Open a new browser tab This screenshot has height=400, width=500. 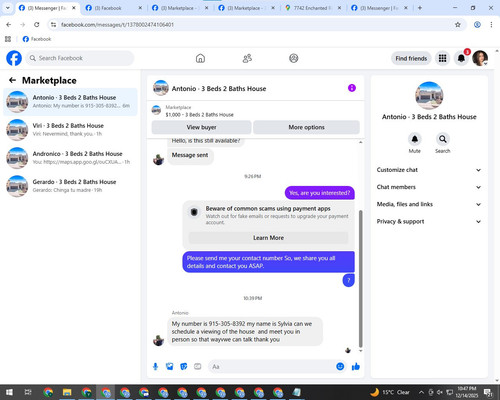click(420, 8)
